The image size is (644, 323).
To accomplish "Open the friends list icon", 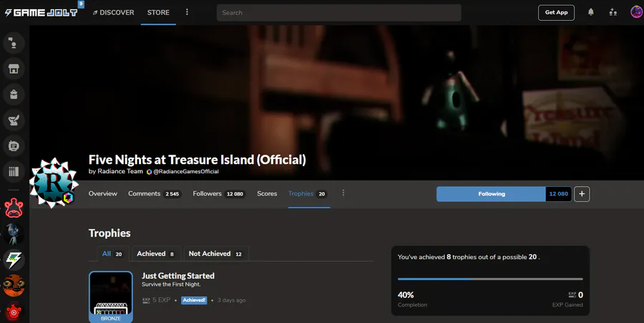I will (x=613, y=12).
